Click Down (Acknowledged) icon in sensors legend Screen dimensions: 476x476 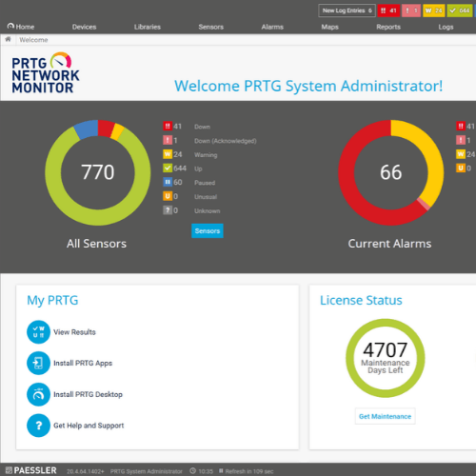[x=168, y=140]
